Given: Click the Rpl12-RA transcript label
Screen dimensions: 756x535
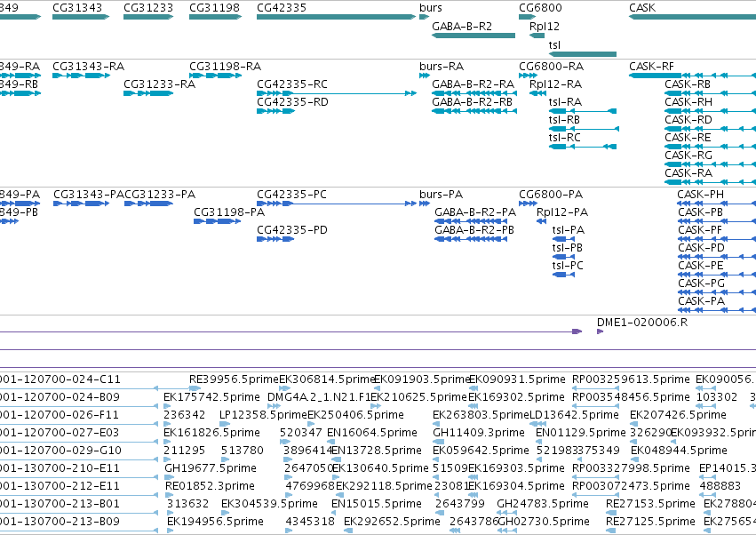Looking at the screenshot, I should tap(555, 84).
